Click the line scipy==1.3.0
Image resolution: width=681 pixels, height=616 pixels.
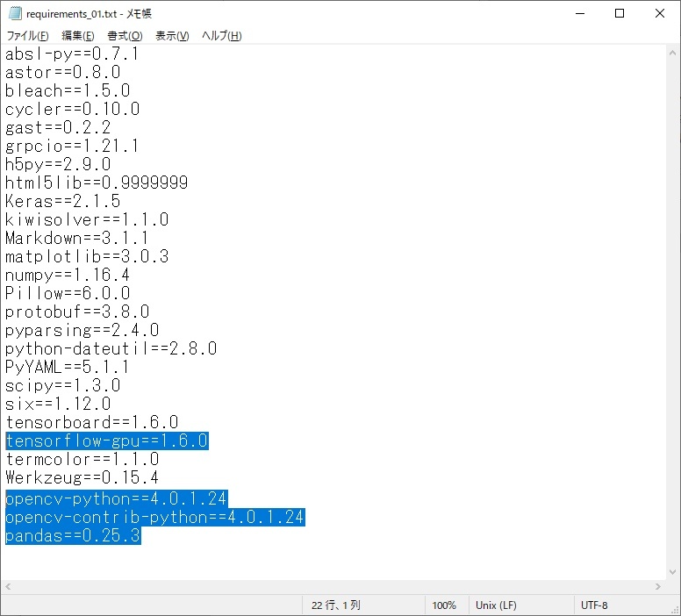(x=62, y=385)
